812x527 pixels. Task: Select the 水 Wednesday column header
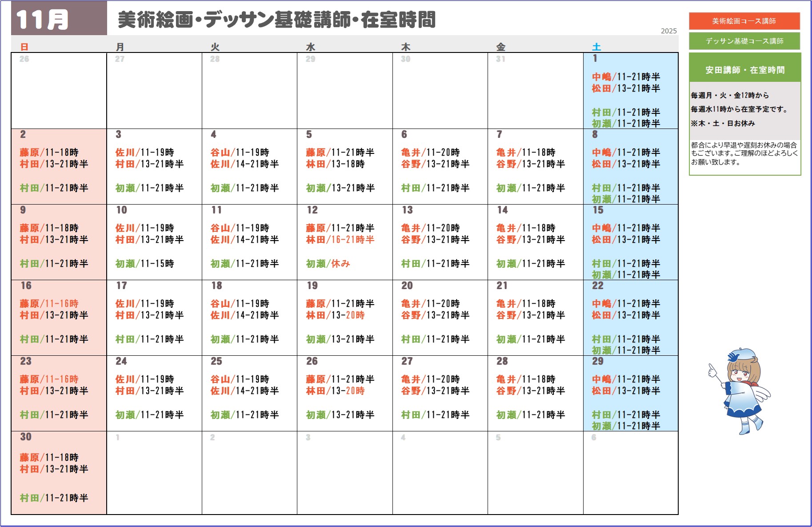[310, 47]
